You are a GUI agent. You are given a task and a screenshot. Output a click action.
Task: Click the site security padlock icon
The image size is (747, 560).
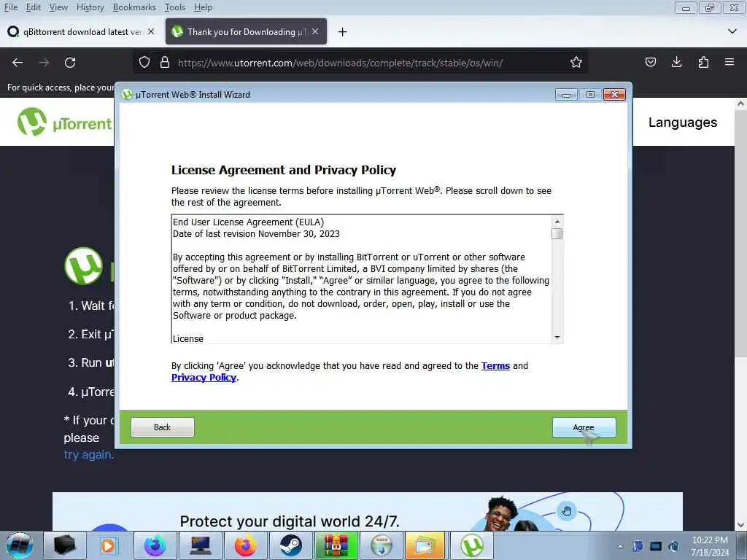pos(165,63)
